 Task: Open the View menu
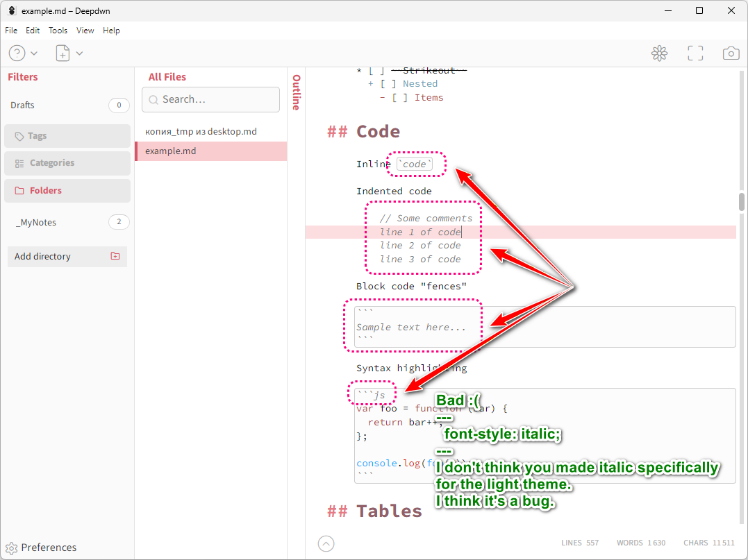coord(85,31)
